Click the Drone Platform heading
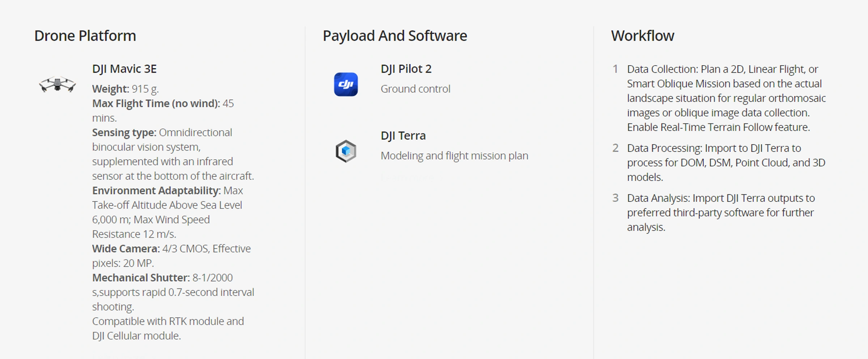 point(85,36)
